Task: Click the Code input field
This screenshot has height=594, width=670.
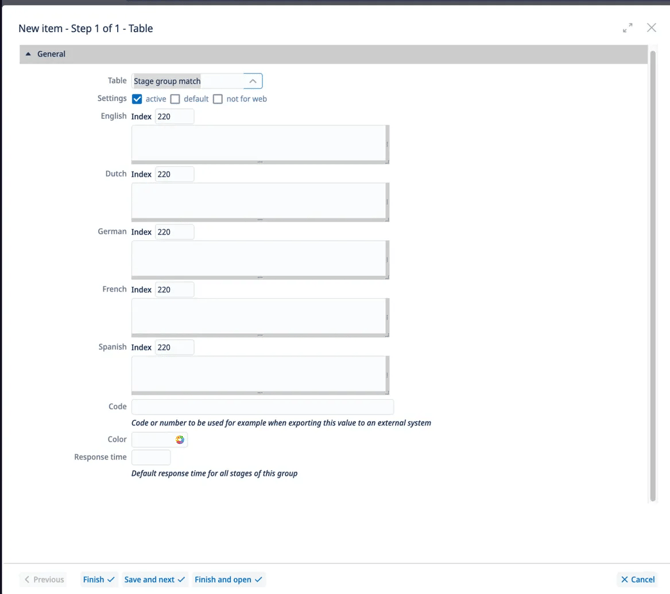Action: [x=262, y=407]
